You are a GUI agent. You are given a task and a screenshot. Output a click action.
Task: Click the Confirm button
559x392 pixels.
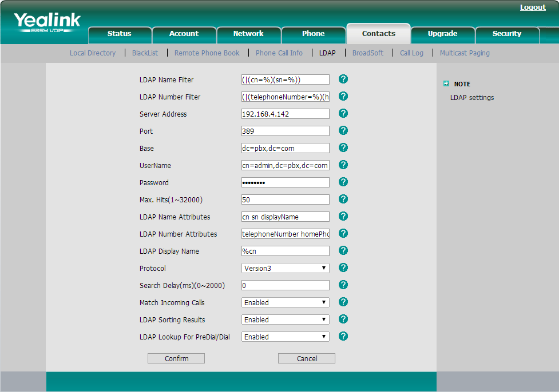[176, 359]
